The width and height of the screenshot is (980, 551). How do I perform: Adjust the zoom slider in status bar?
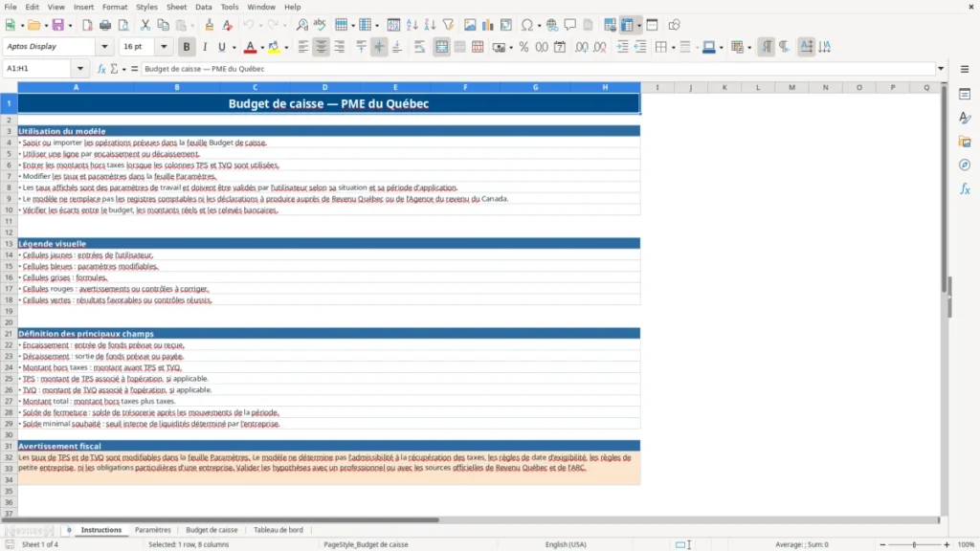(x=914, y=544)
